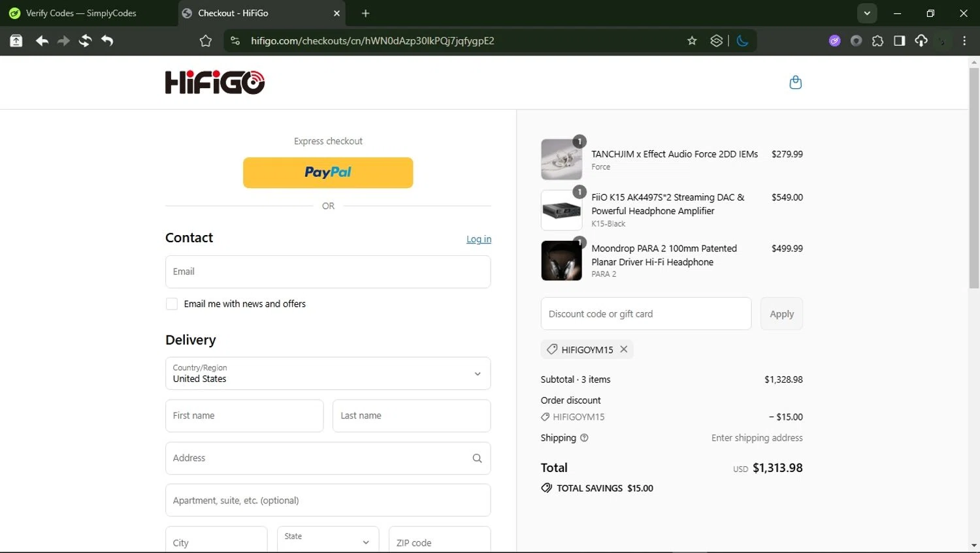Image resolution: width=980 pixels, height=553 pixels.
Task: Click the Last name field
Action: 412,416
